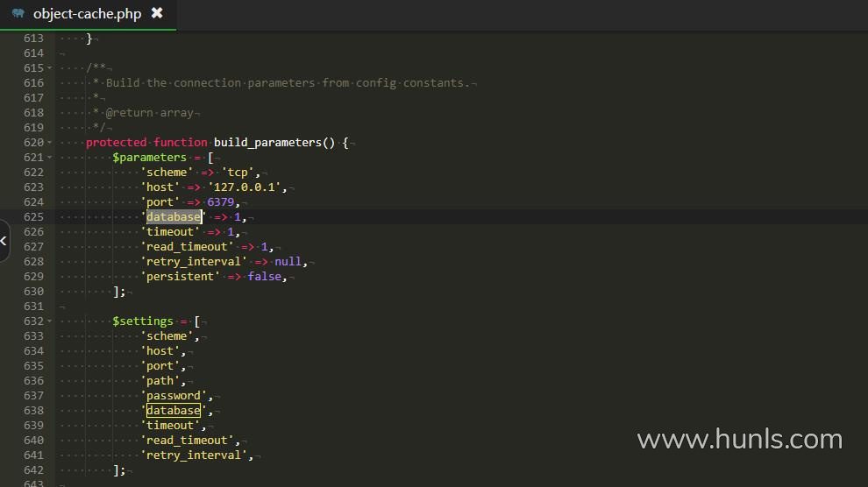
Task: Fold the $parameters array at line 621
Action: click(x=49, y=158)
